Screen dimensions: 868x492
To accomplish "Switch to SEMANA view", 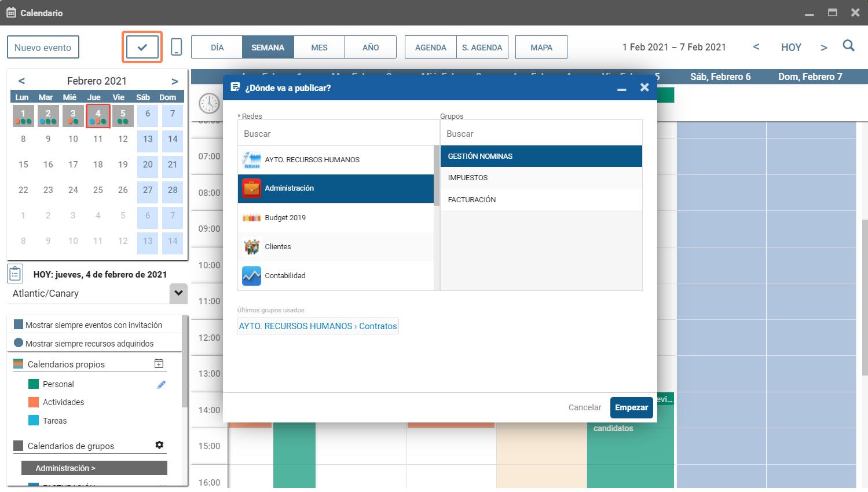I will [x=268, y=48].
